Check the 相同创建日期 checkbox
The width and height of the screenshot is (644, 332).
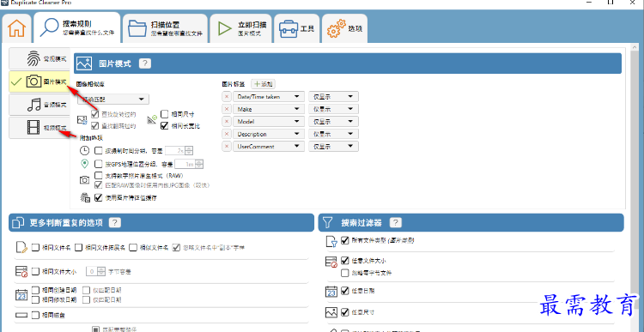point(36,290)
